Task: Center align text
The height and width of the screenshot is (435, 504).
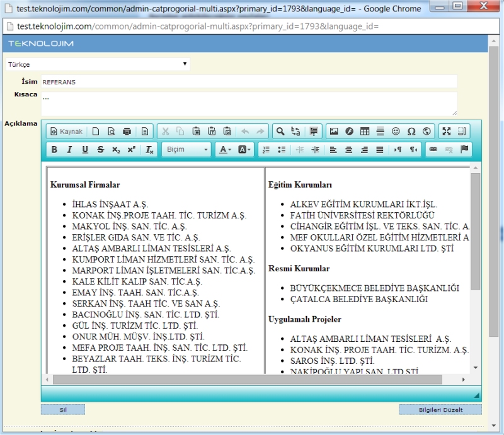Action: click(349, 150)
